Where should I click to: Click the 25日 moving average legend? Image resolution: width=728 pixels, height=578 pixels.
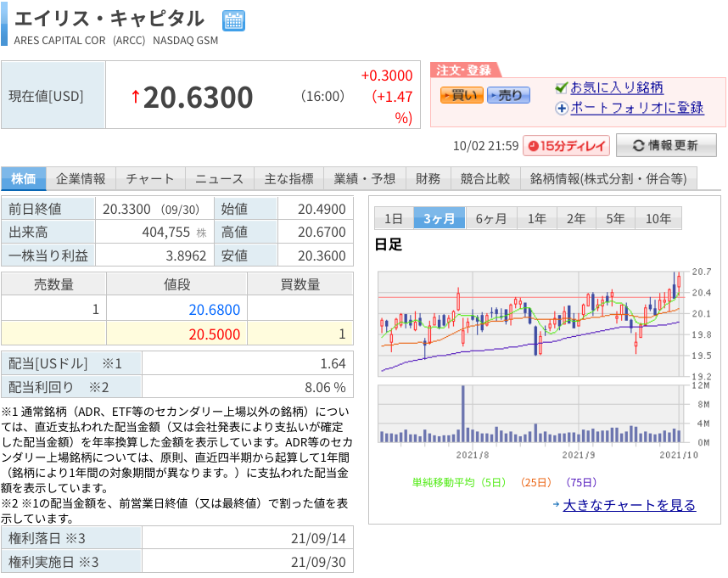point(535,482)
